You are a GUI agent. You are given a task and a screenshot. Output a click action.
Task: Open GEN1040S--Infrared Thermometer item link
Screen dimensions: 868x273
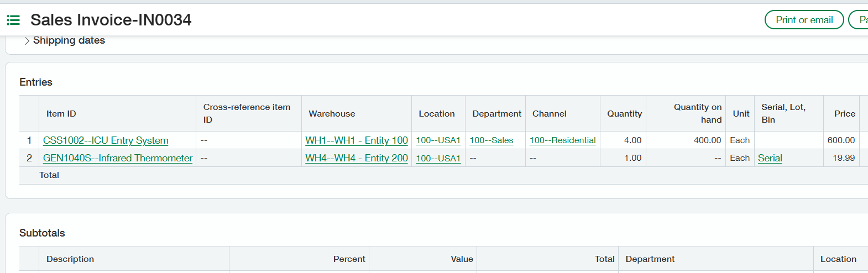(x=118, y=158)
